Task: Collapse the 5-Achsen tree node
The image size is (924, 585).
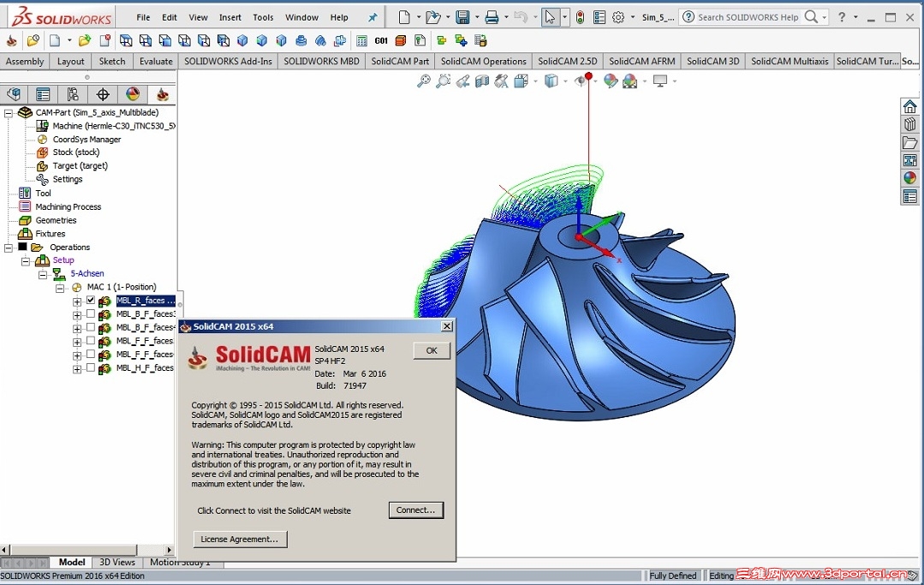Action: click(x=43, y=275)
